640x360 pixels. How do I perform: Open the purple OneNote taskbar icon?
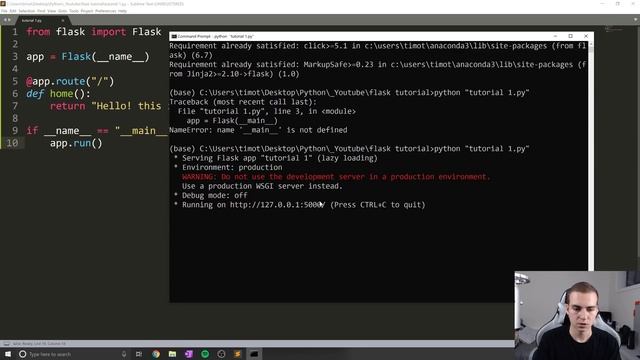click(x=189, y=354)
